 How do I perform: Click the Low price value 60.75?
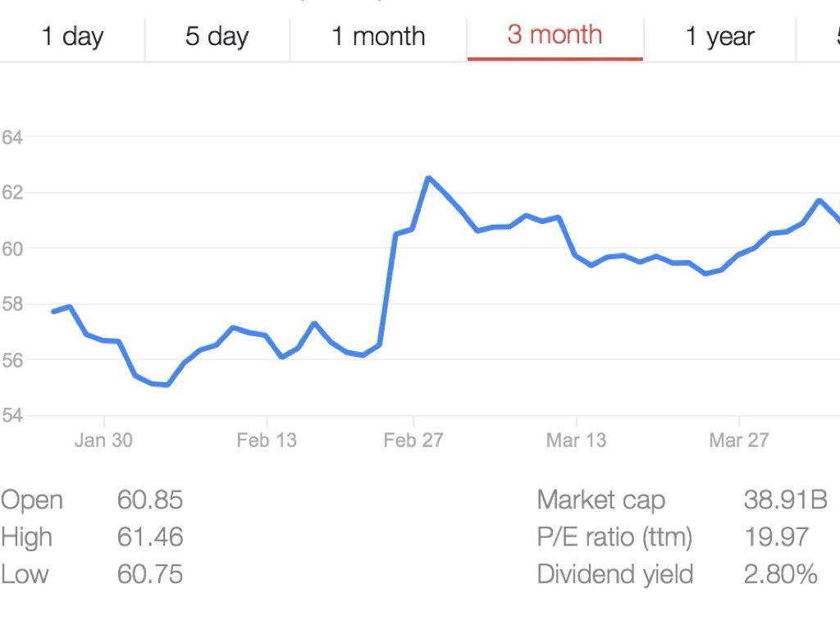click(150, 574)
